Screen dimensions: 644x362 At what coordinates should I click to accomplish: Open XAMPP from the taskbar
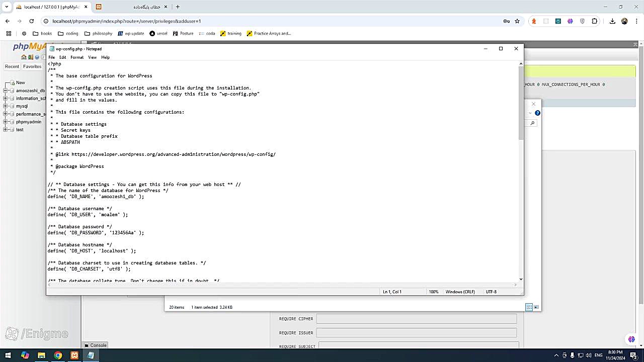(74, 355)
